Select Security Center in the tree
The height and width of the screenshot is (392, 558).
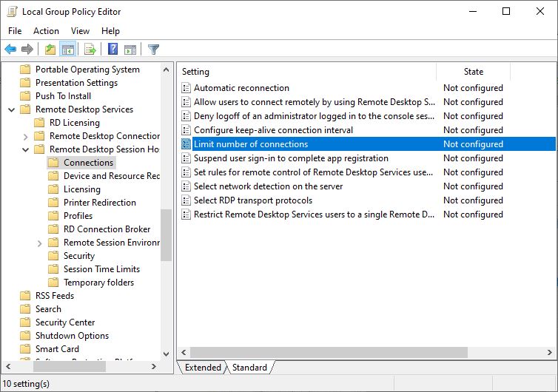coord(65,322)
